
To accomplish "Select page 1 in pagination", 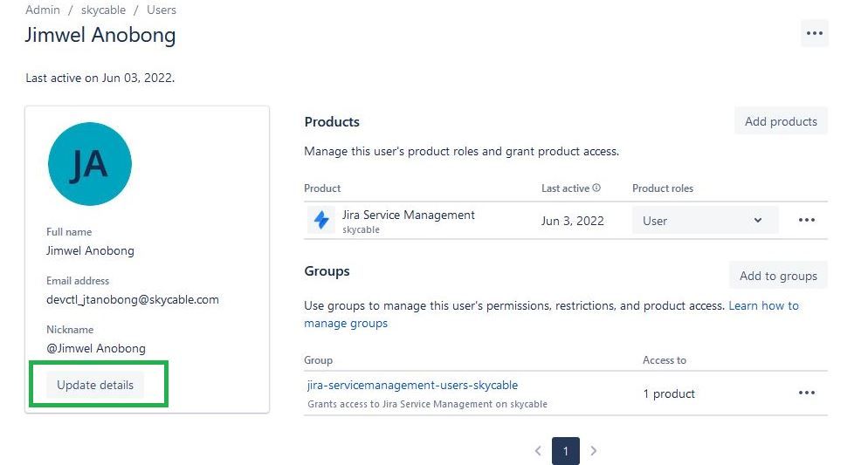I will coord(566,451).
